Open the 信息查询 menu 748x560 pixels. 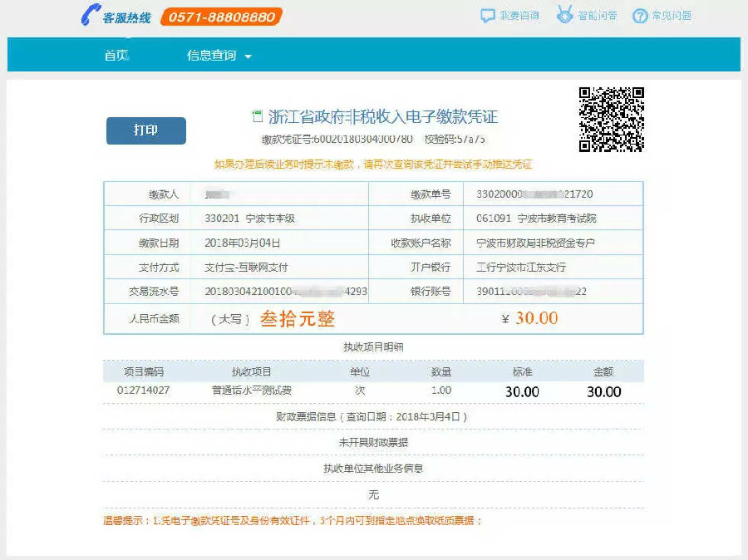[212, 56]
